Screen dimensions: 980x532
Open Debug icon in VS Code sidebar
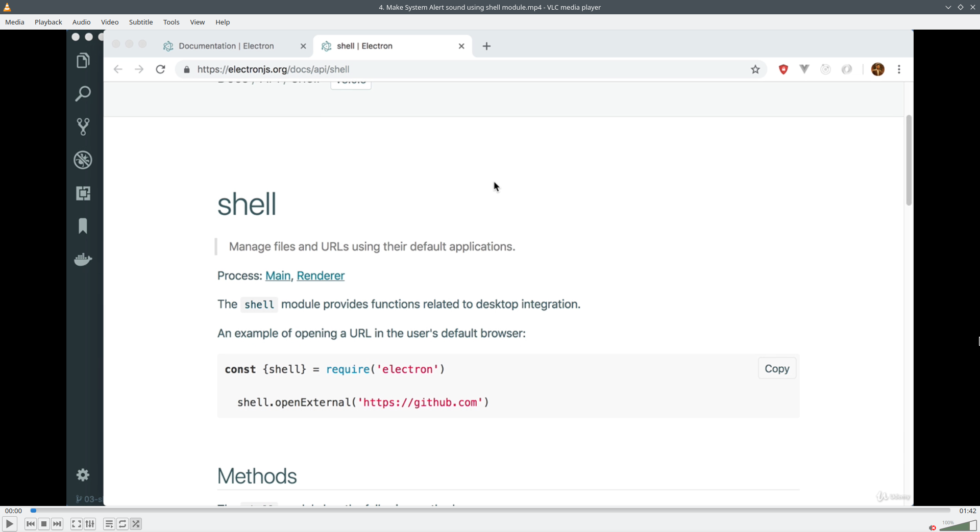pyautogui.click(x=83, y=160)
